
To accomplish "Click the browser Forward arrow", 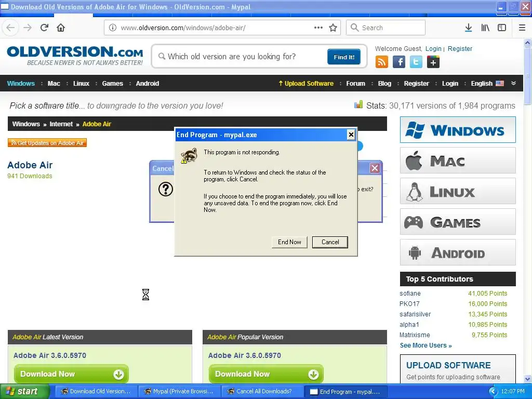I will pyautogui.click(x=28, y=28).
